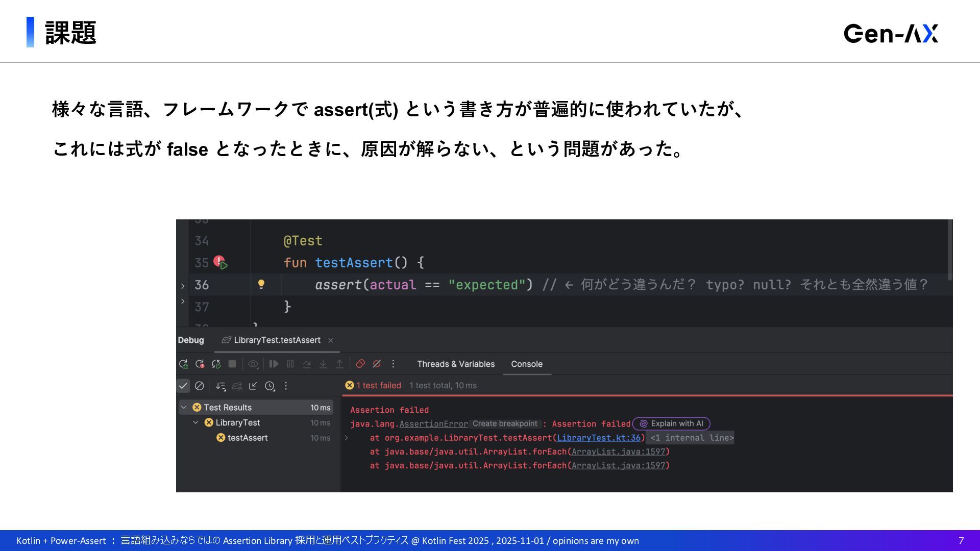Click View Breakpoints red circles icon
The image size is (980, 551).
tap(360, 364)
